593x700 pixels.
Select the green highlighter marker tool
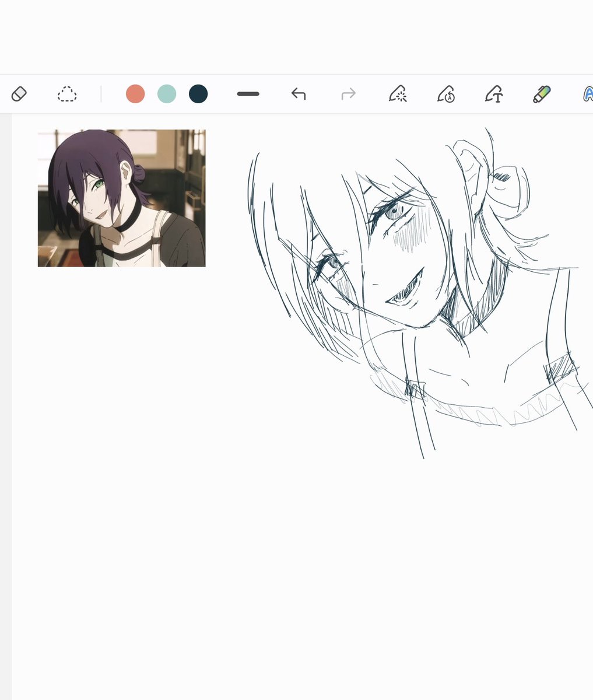pos(542,94)
